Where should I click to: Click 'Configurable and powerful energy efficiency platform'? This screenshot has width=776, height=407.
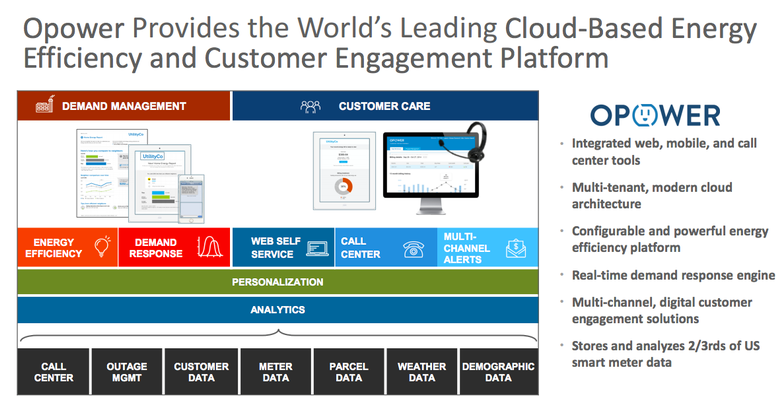click(670, 239)
